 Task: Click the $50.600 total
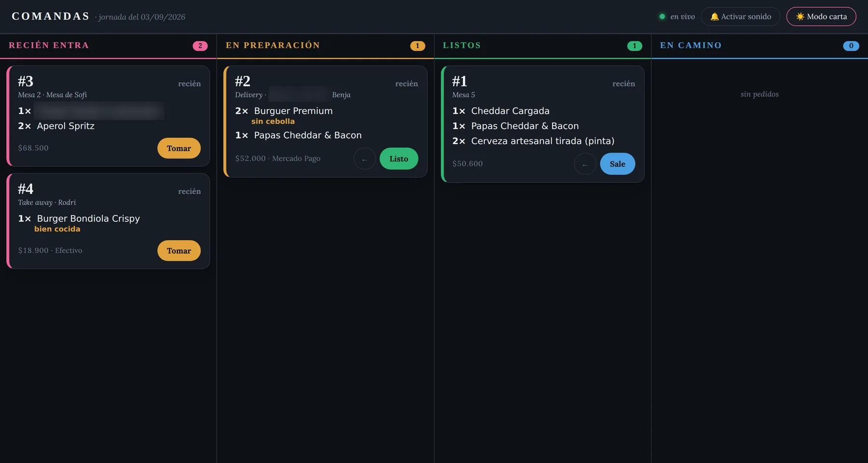pyautogui.click(x=467, y=163)
